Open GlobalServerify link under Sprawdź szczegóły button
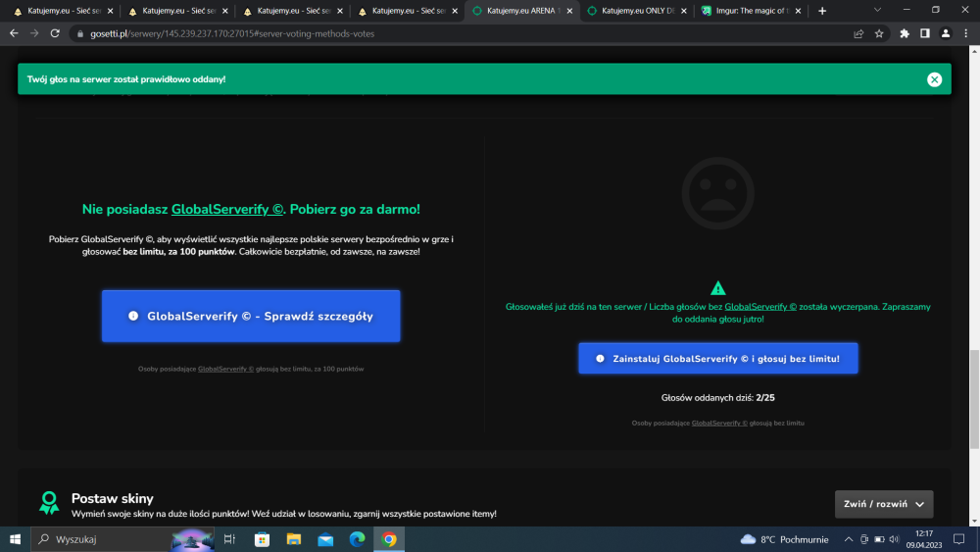The width and height of the screenshot is (980, 552). 225,369
